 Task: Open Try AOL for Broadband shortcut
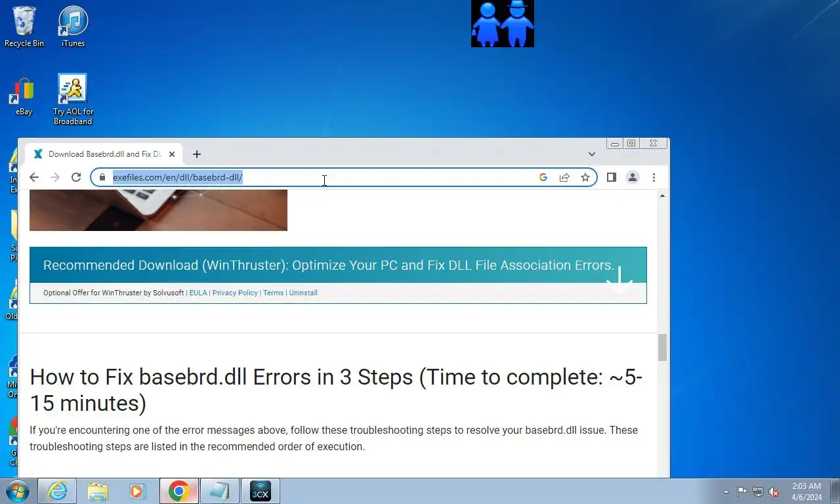(x=73, y=98)
